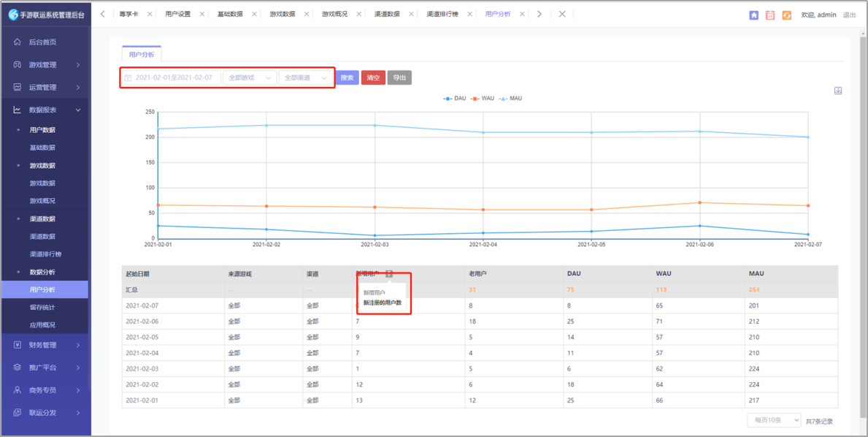
Task: Click the blue 搜索 button
Action: coord(347,78)
